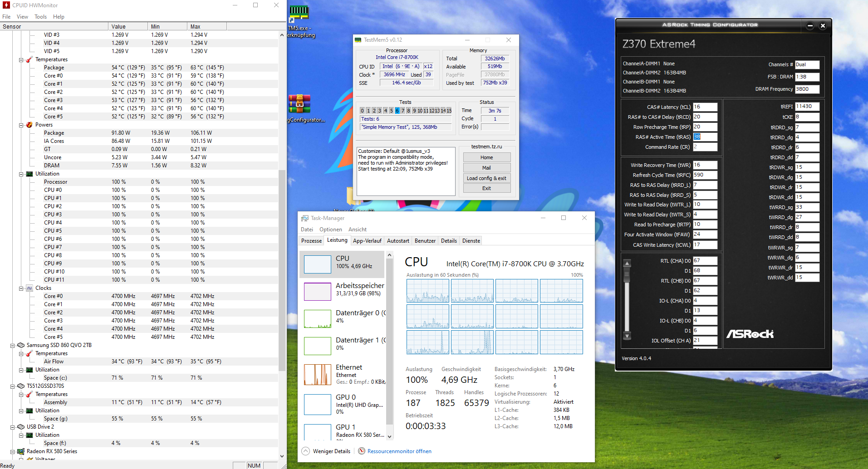Open the View menu in HWMonitor

(x=22, y=17)
